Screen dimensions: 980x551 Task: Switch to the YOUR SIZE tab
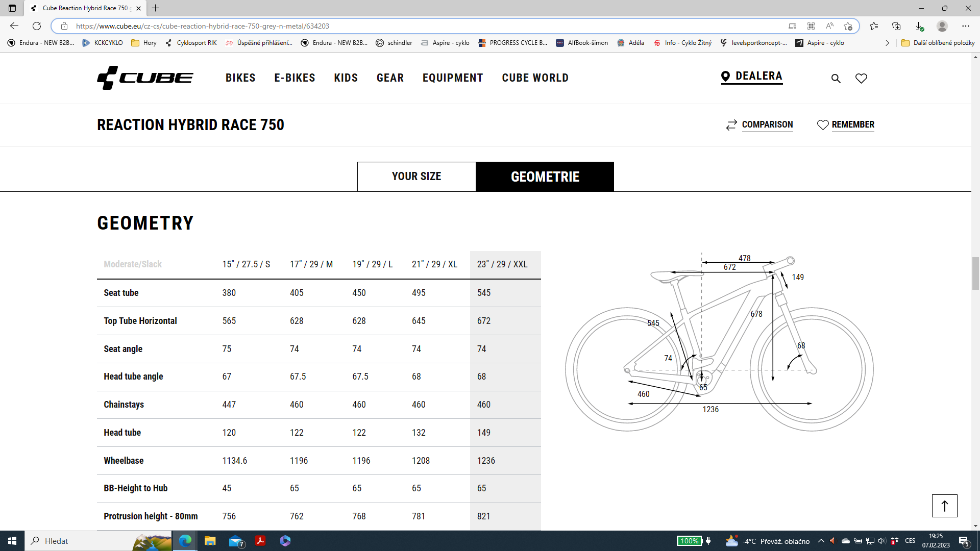click(x=416, y=177)
